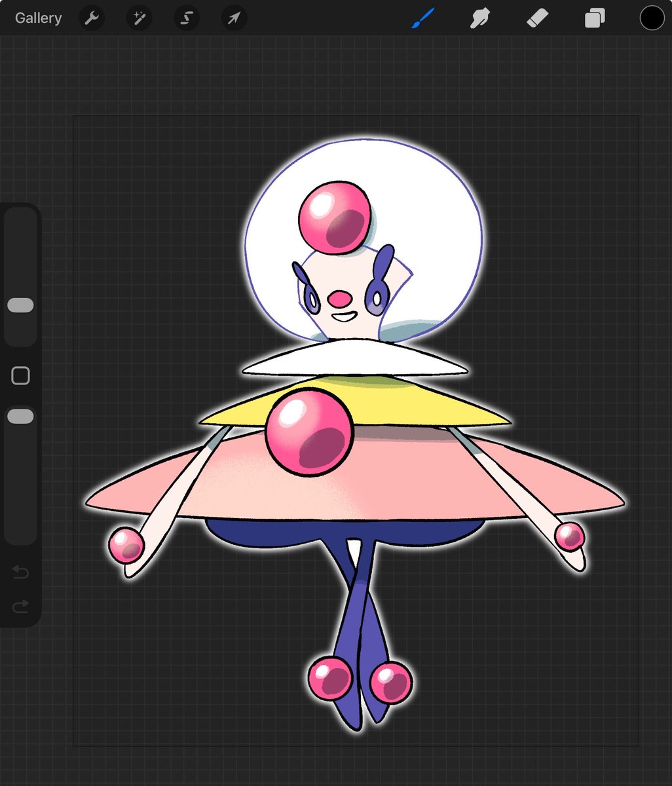Tap the Redo arrow on sidebar
Image resolution: width=672 pixels, height=786 pixels.
[x=20, y=606]
